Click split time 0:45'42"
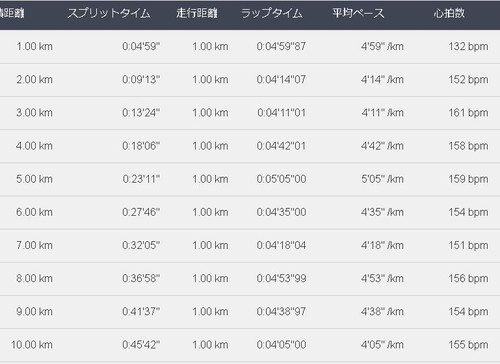The height and width of the screenshot is (364, 500). coord(141,345)
